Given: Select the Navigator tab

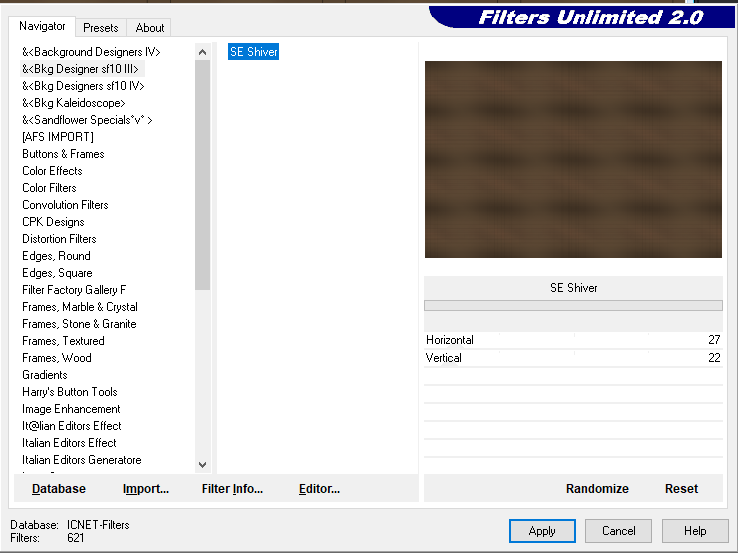Looking at the screenshot, I should 42,26.
